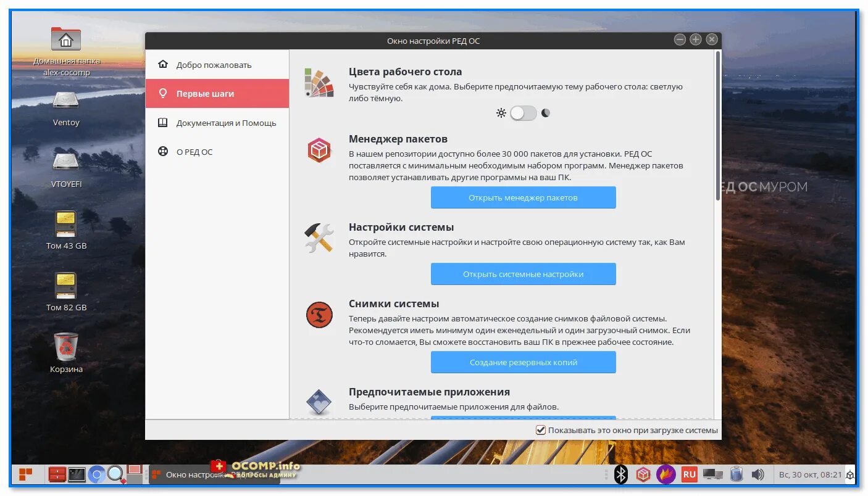Image resolution: width=868 pixels, height=496 pixels.
Task: Click the heading Цвета рабочего стола
Action: (x=405, y=72)
